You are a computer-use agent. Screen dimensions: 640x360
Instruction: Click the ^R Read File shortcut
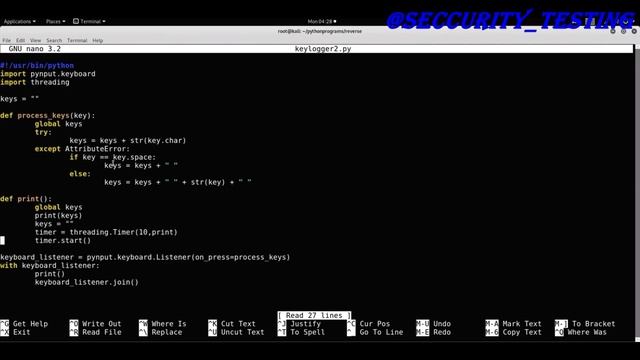tap(96, 332)
